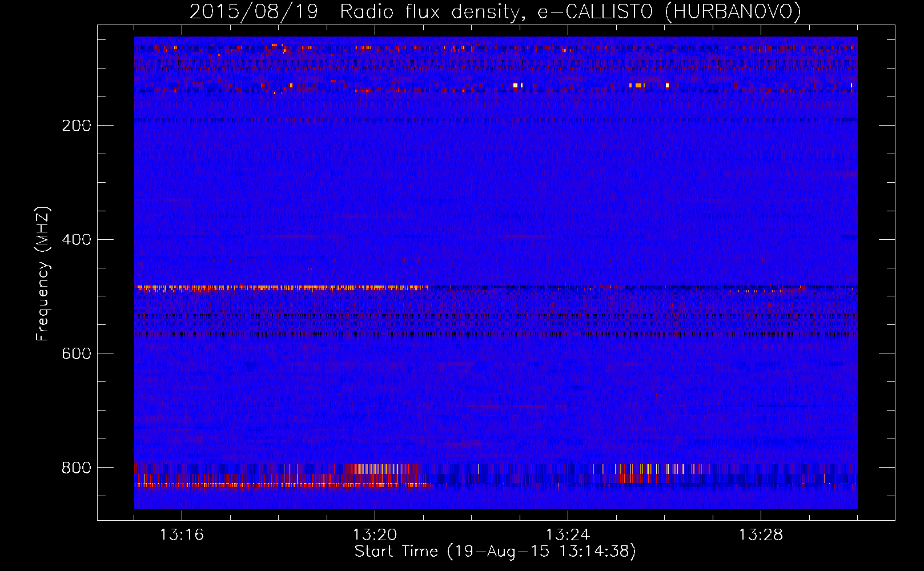
Task: Click the plot title mentioning e-CALLISTO (HURBANOVO)
Action: pos(495,11)
